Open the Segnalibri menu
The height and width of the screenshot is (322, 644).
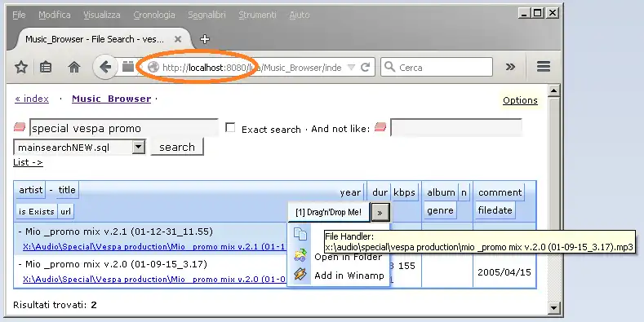207,15
